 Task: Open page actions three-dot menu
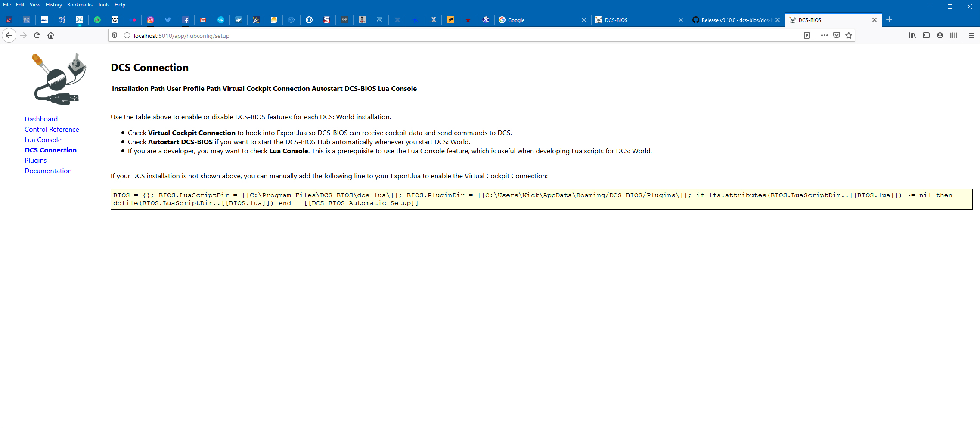click(x=825, y=35)
